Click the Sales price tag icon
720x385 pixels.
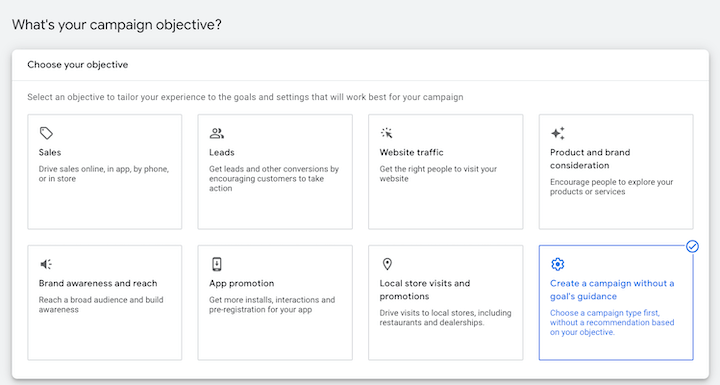point(46,133)
